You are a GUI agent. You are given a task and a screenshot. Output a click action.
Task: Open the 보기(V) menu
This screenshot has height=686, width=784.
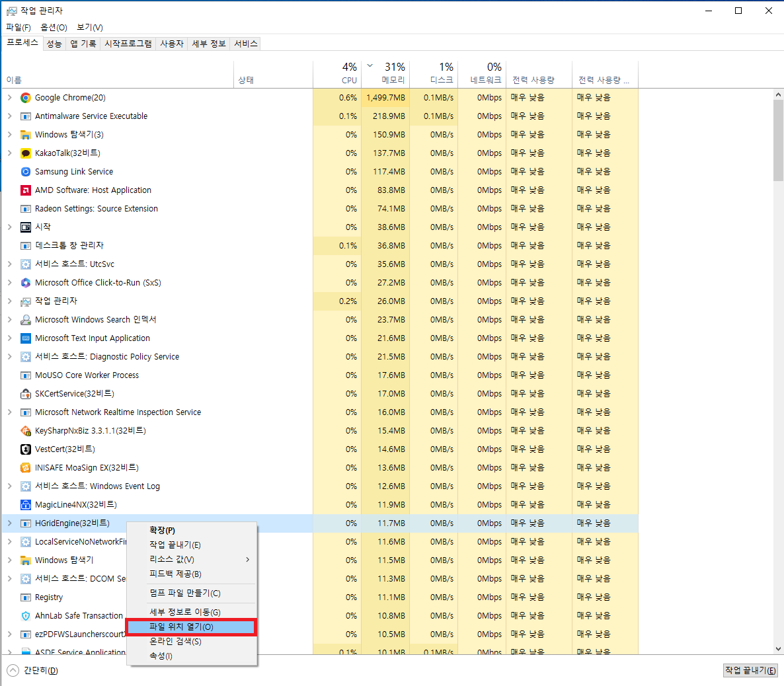(89, 27)
